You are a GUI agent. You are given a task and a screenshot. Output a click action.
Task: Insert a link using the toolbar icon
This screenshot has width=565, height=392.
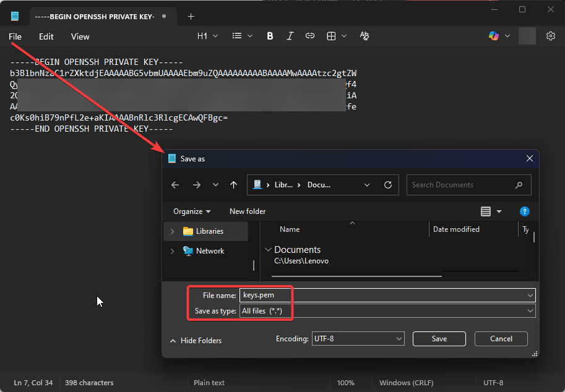click(x=310, y=36)
